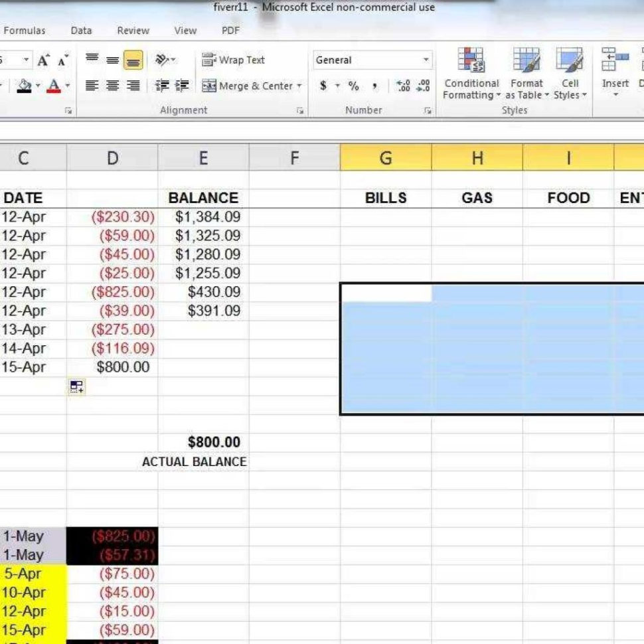Select column G by its header
Image resolution: width=644 pixels, height=644 pixels.
pos(384,158)
